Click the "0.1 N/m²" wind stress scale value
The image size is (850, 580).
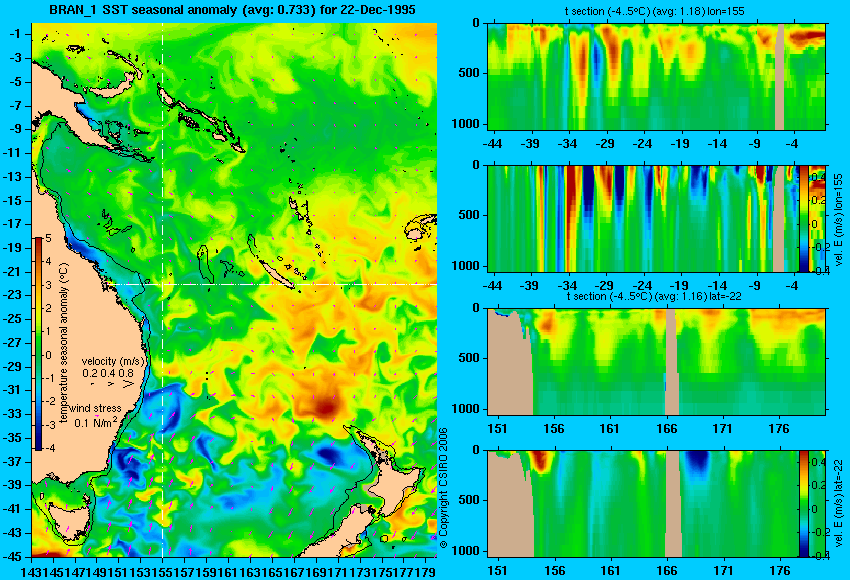pyautogui.click(x=96, y=422)
